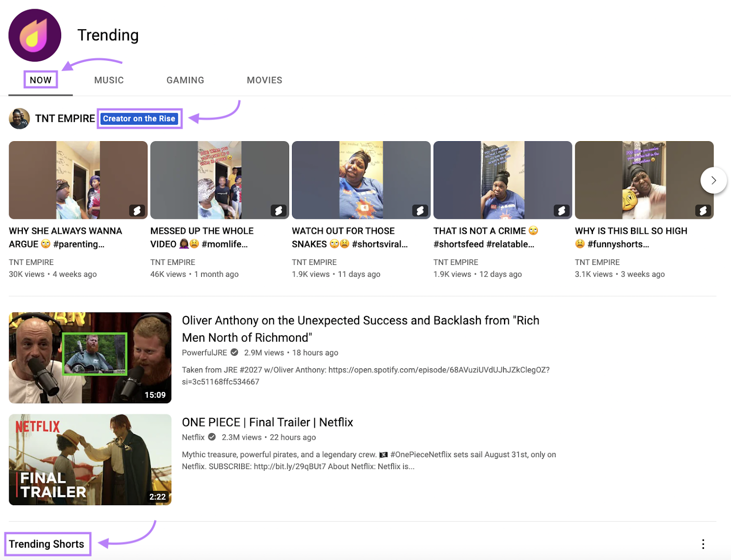Click the ONE PIECE | Final Trailer | Netflix title

click(267, 422)
